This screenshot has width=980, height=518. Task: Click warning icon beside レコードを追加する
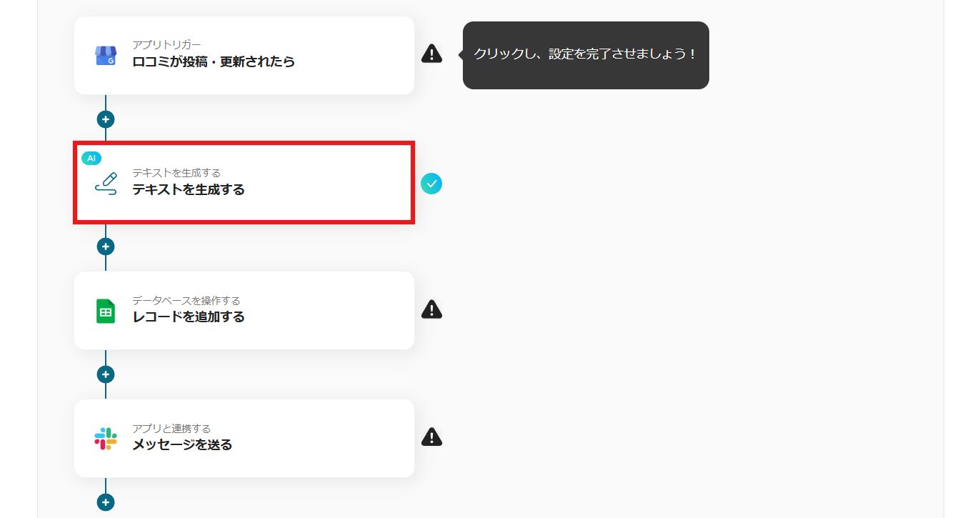[431, 309]
